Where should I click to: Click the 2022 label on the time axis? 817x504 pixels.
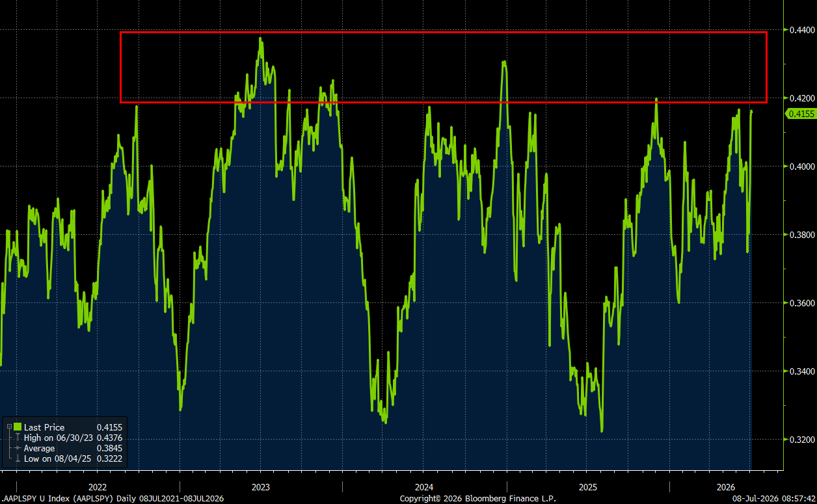click(98, 487)
